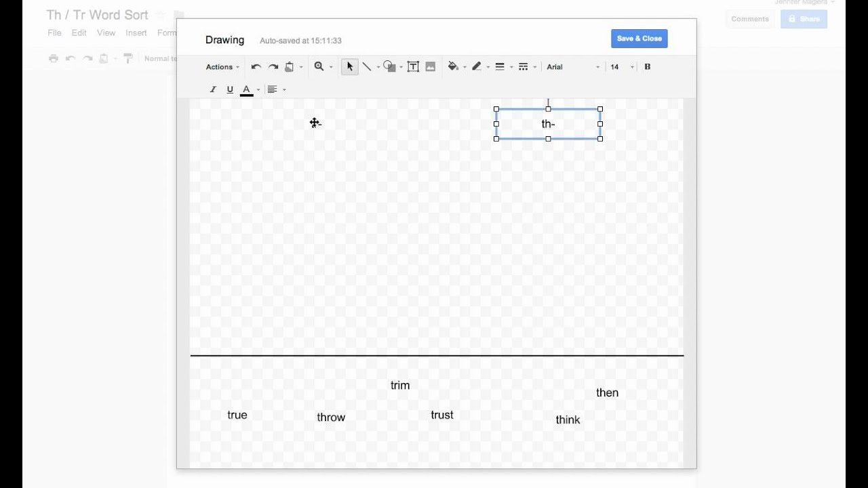Expand the zoom options arrow
Viewport: 868px width, 488px height.
point(331,67)
